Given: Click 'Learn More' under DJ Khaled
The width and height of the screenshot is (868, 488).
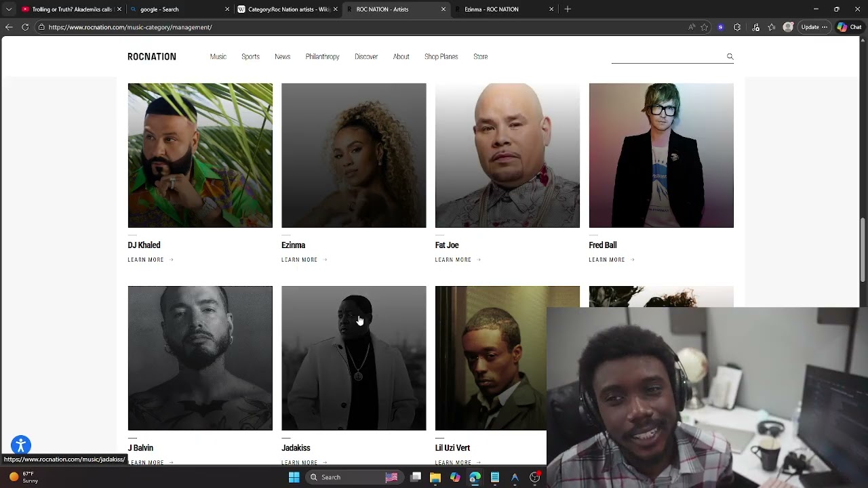Looking at the screenshot, I should pyautogui.click(x=151, y=260).
